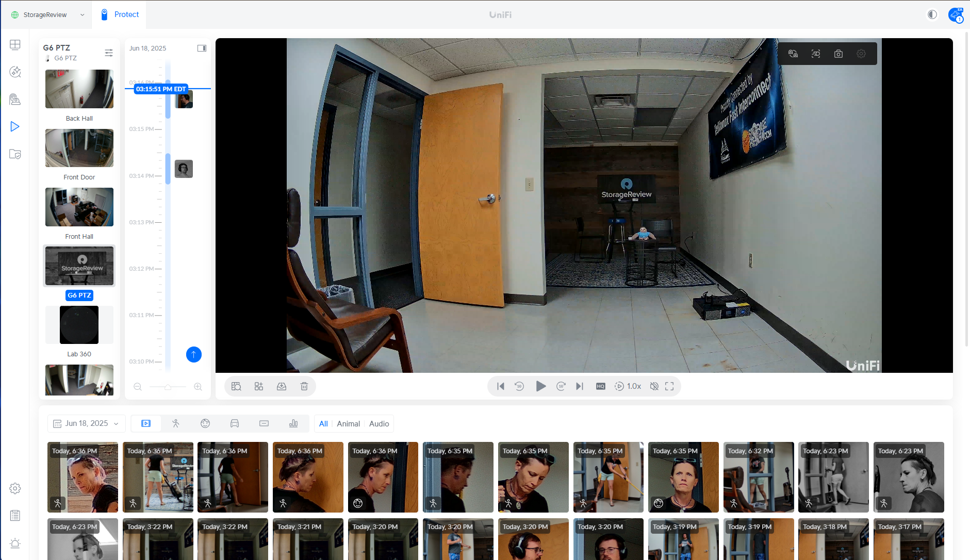Open the StorageReview site dropdown
970x560 pixels.
coord(47,14)
